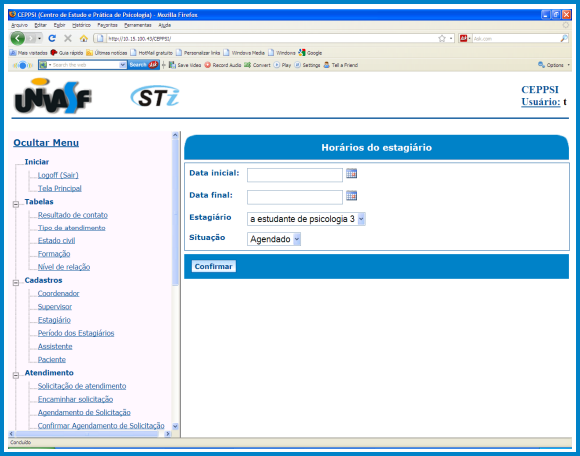The image size is (580, 456).
Task: Open the Situação dropdown showing Agendado
Action: tap(274, 239)
